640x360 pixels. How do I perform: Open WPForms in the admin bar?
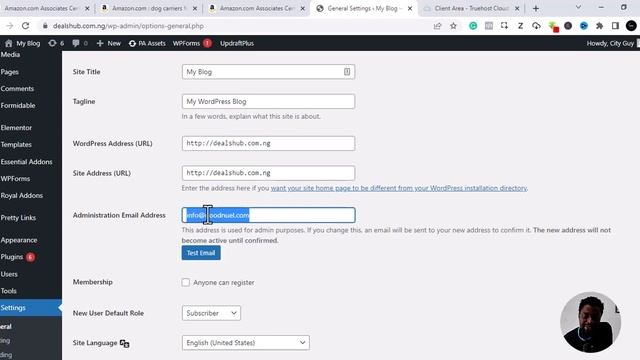coord(192,43)
